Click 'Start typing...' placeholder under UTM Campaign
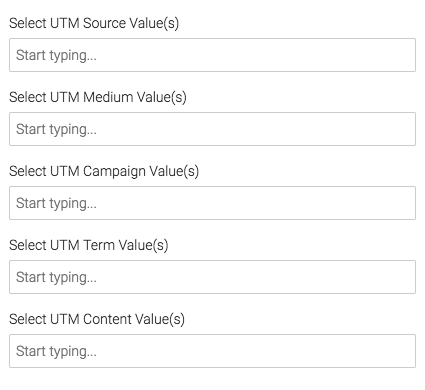This screenshot has width=425, height=390. click(56, 204)
